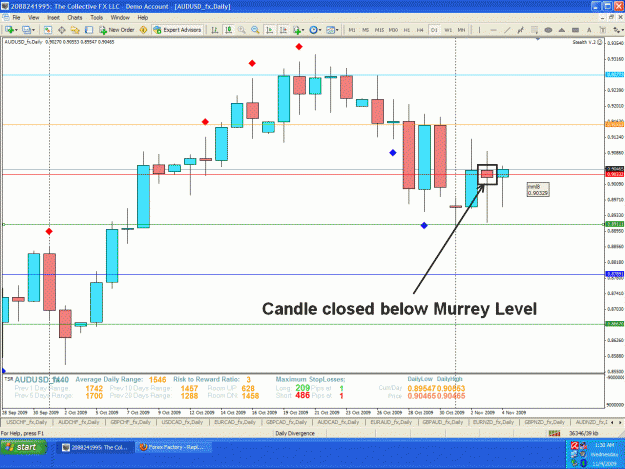The image size is (625, 469).
Task: Select the vertical line drawing tool
Action: coord(480,30)
